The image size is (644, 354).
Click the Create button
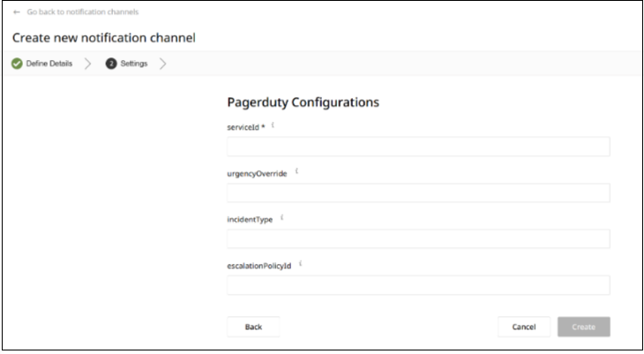583,327
